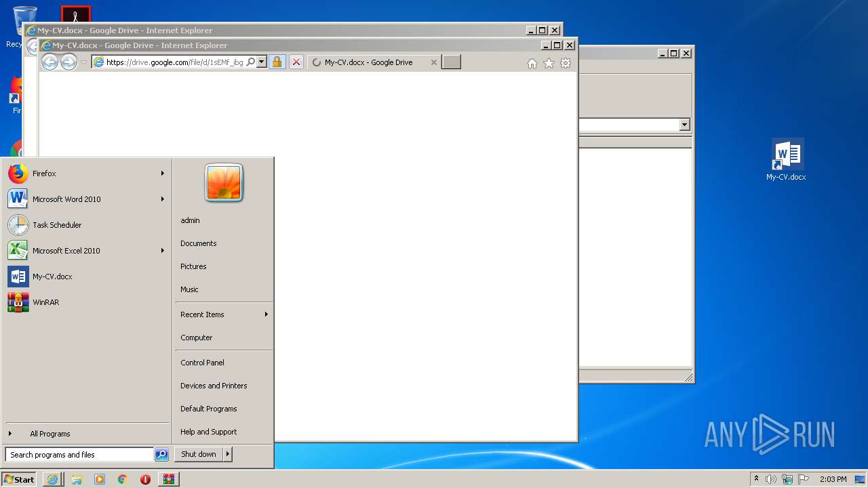The image size is (868, 488).
Task: Open the Internet Explorer Tools gear menu
Action: click(566, 63)
